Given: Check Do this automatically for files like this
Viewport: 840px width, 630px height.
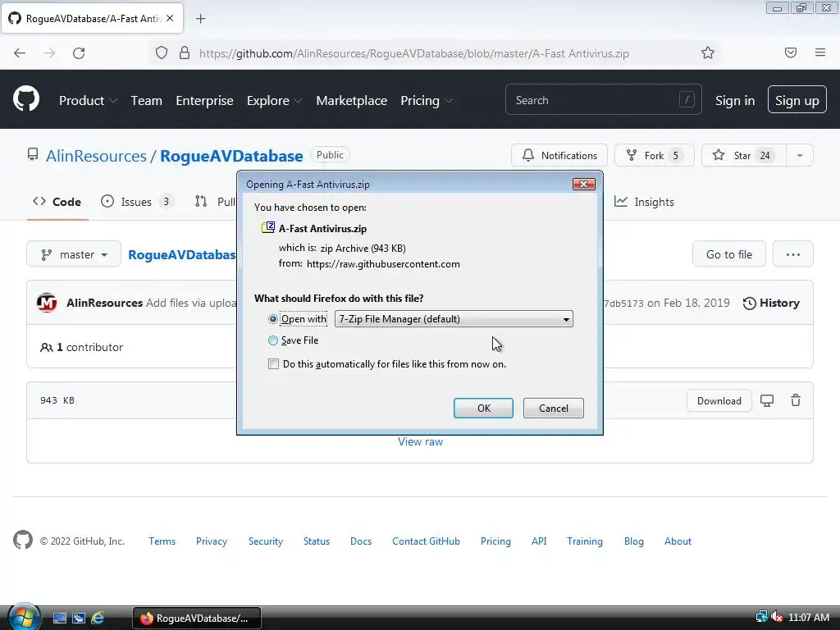Looking at the screenshot, I should tap(273, 364).
